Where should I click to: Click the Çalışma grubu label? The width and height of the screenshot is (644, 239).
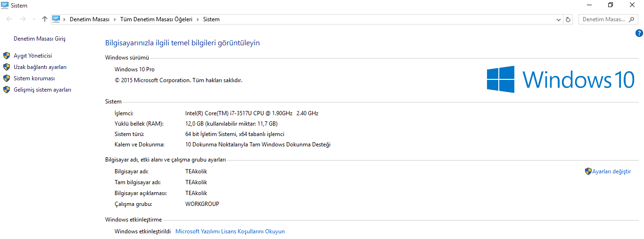pos(133,204)
